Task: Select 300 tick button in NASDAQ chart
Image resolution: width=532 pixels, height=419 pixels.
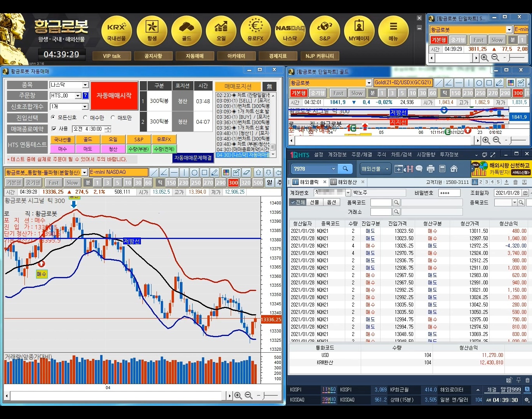Action: click(x=233, y=183)
